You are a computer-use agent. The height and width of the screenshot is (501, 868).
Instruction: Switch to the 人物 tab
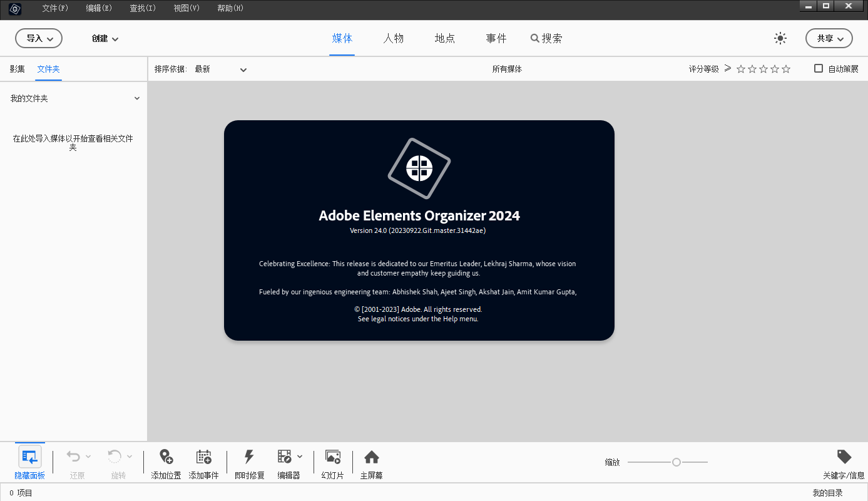(x=394, y=38)
